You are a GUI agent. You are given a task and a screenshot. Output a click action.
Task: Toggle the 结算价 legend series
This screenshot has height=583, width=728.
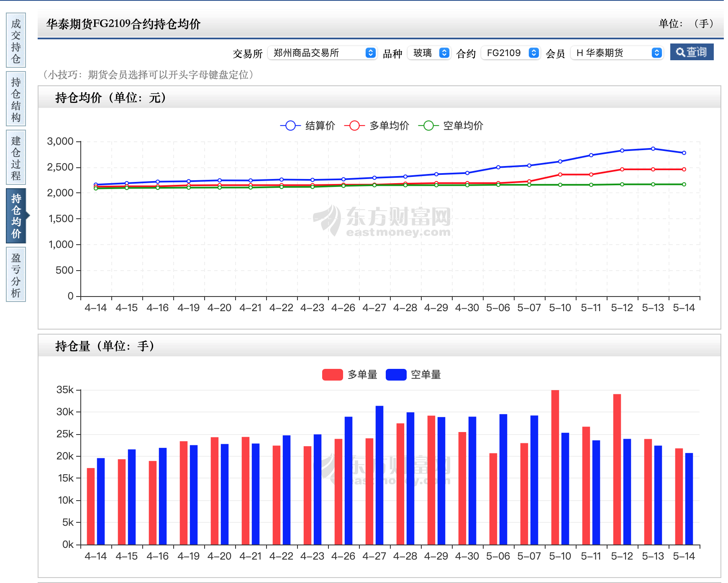(x=308, y=125)
